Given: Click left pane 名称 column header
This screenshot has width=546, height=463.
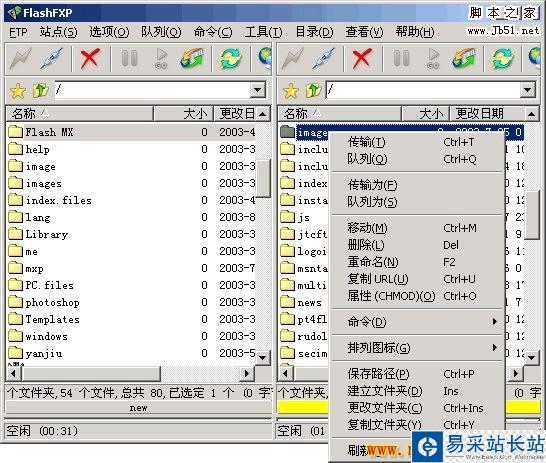Looking at the screenshot, I should [79, 113].
